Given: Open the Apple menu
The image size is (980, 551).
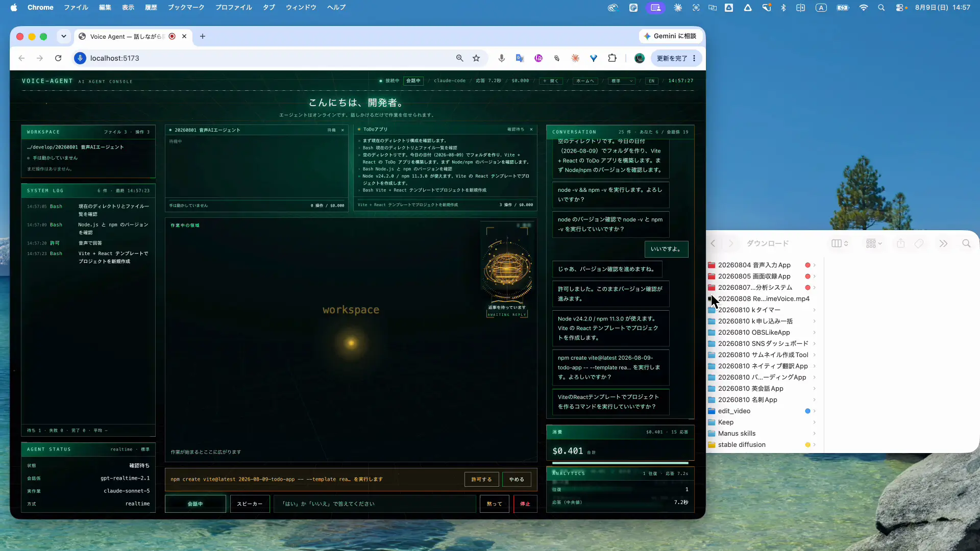Looking at the screenshot, I should (14, 7).
